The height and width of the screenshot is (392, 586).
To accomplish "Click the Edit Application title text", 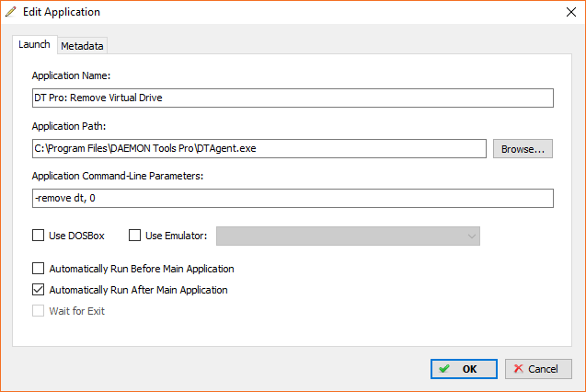I will pyautogui.click(x=62, y=12).
